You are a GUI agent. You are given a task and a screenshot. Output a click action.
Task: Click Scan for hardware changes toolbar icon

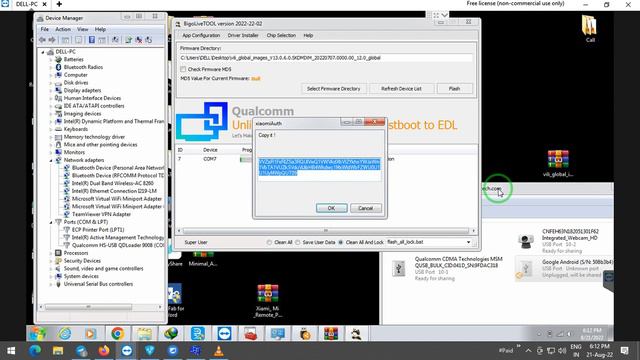pyautogui.click(x=116, y=40)
